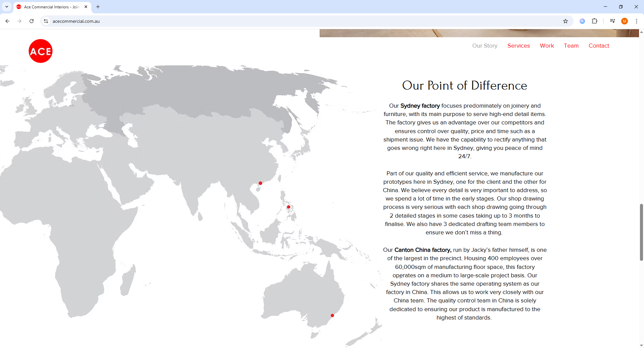Open Chrome's three-dot menu
Screen dimensions: 644x348
[637, 21]
